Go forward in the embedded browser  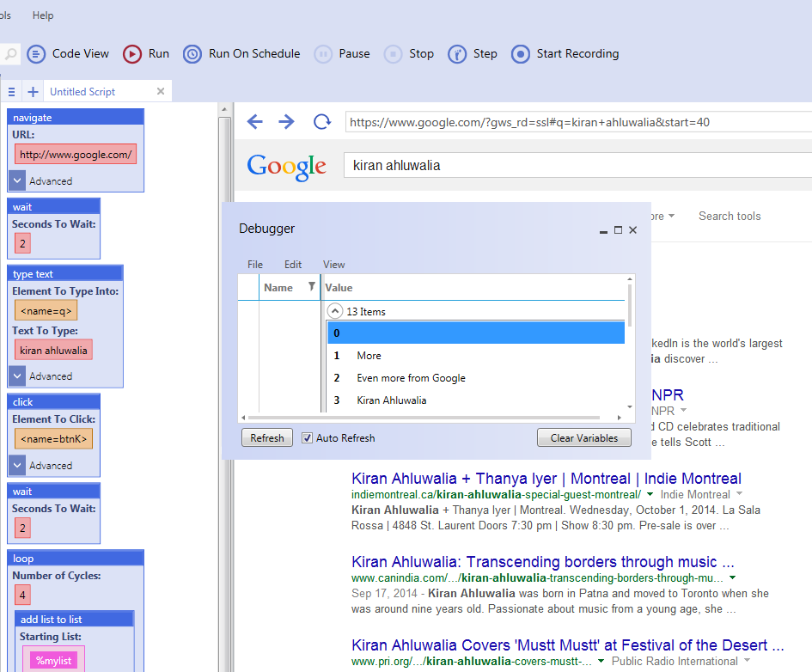286,122
